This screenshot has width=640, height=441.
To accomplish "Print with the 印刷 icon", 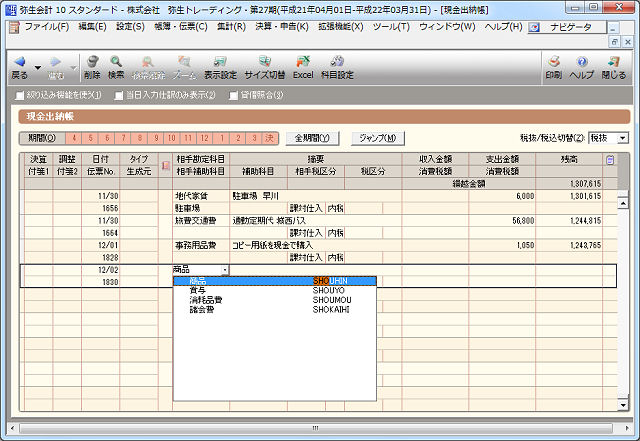I will pyautogui.click(x=554, y=61).
